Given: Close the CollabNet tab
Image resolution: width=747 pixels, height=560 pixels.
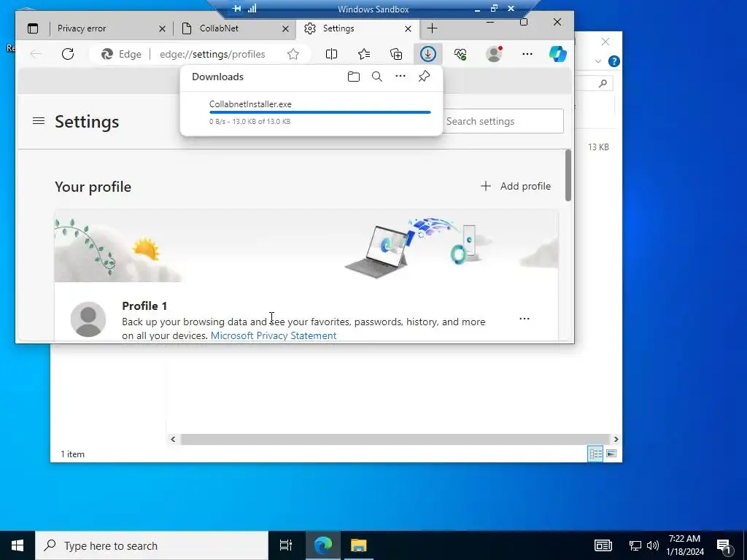Looking at the screenshot, I should (285, 29).
